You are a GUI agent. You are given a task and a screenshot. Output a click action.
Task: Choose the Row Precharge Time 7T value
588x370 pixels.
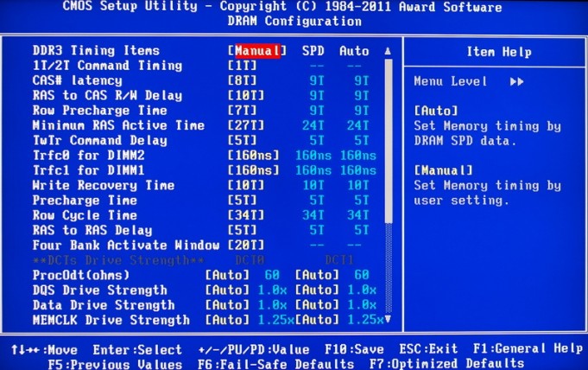pos(243,111)
